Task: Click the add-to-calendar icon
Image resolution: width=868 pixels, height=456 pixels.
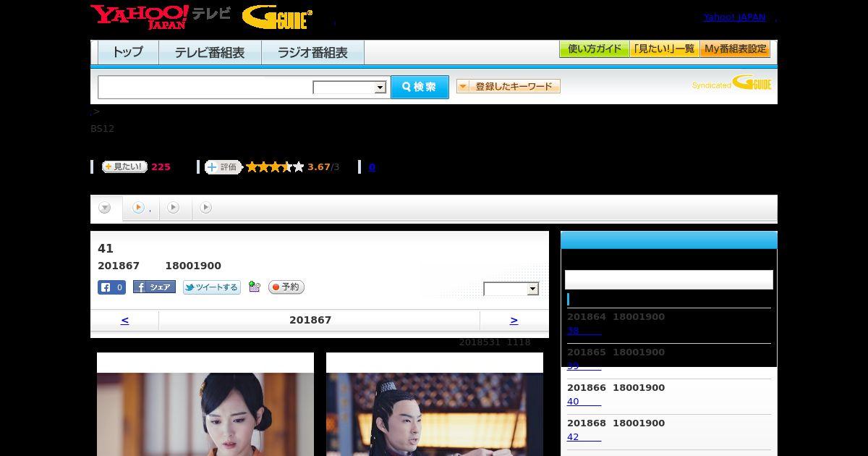Action: pos(254,287)
